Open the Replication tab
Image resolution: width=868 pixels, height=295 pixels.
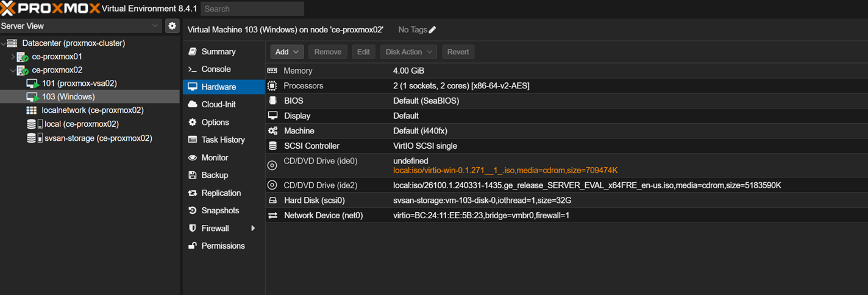224,193
